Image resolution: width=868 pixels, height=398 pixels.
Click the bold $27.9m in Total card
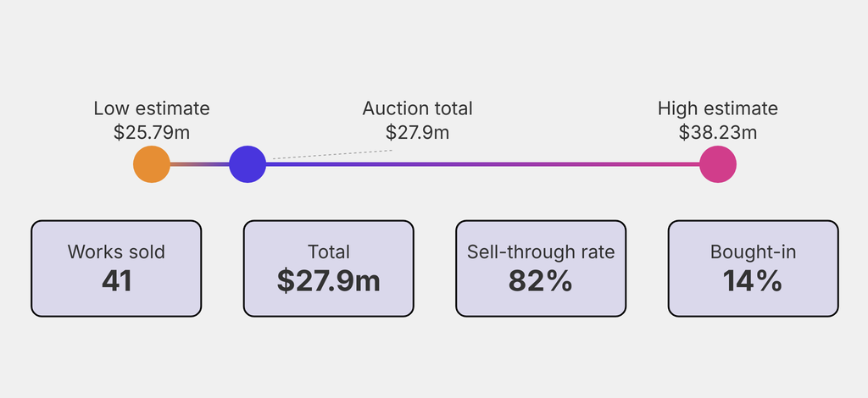click(x=329, y=281)
